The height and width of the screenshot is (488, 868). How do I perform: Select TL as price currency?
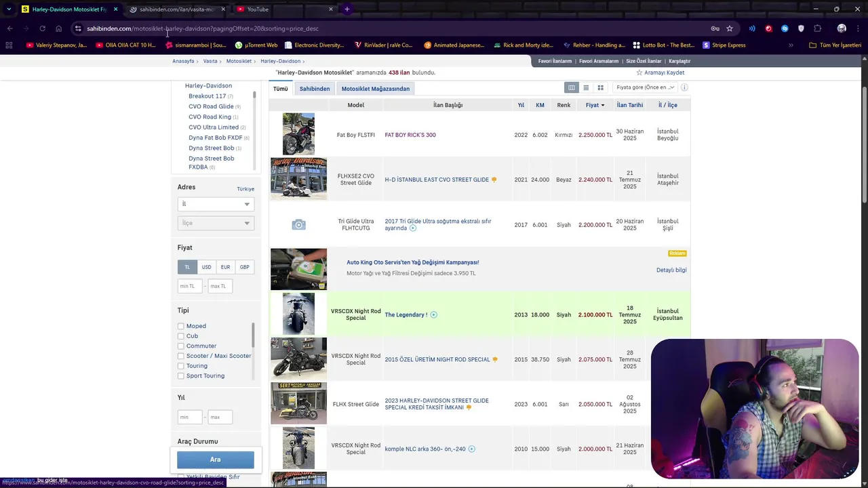tap(187, 267)
